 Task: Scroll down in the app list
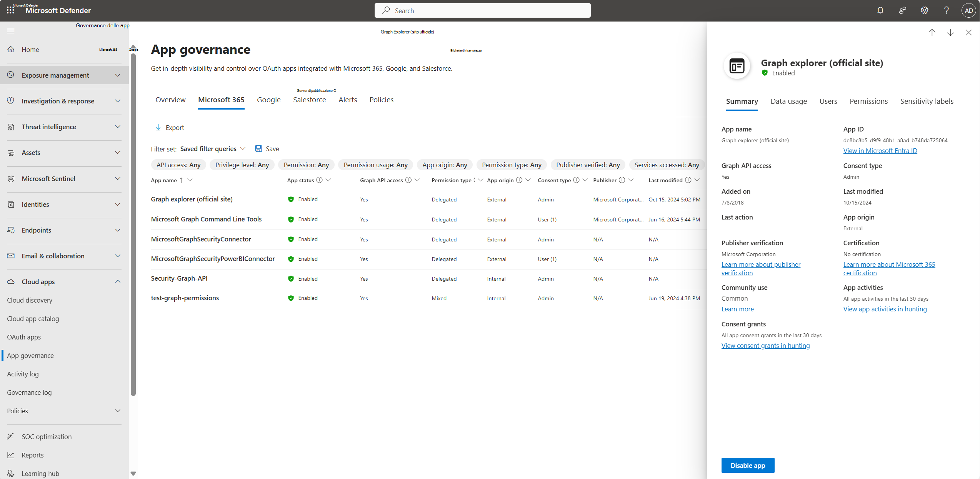(950, 32)
